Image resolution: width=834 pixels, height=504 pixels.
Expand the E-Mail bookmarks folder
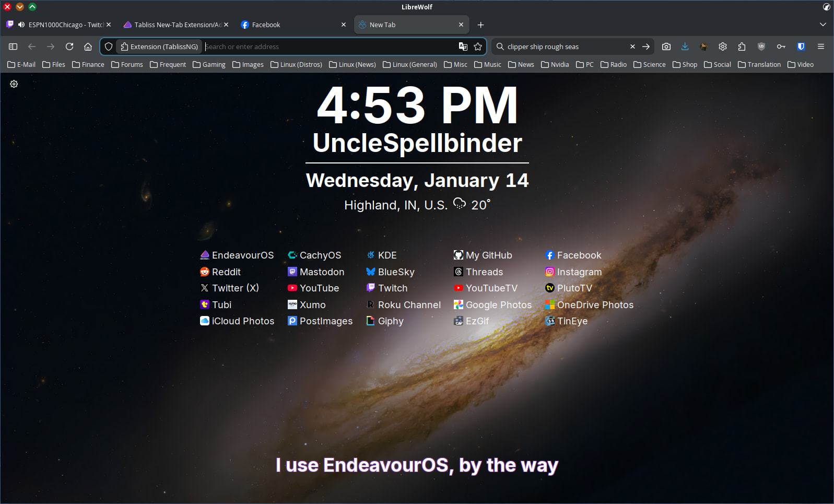21,64
